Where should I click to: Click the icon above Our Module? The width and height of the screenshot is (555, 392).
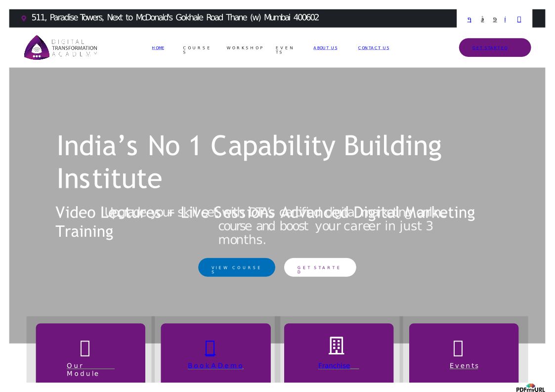85,348
